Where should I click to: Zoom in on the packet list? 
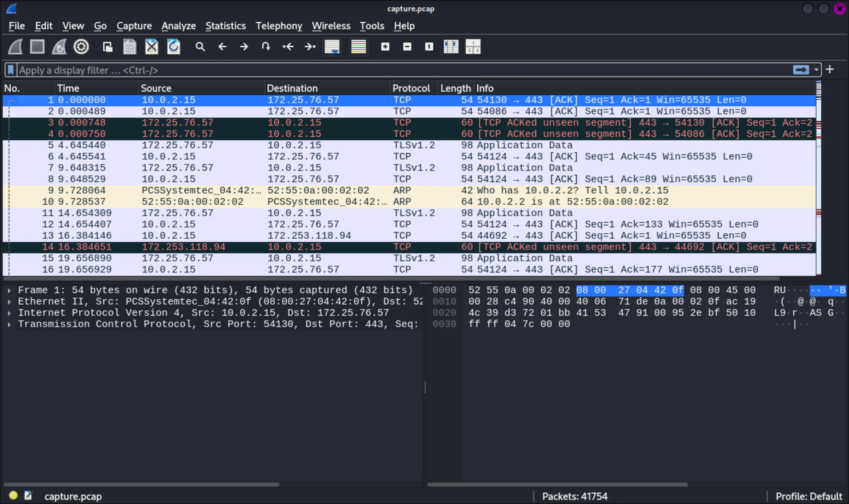coord(385,46)
